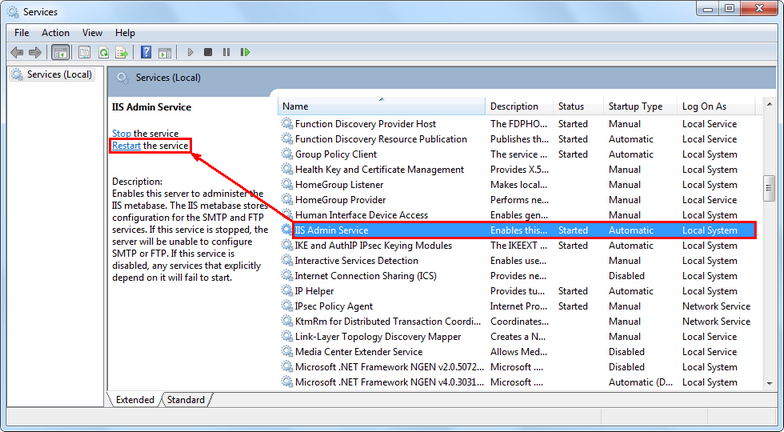Screen dimensions: 784x432
Task: Select Microsoft .NET Framework NGEN v2.0.5072 service
Action: tap(389, 366)
